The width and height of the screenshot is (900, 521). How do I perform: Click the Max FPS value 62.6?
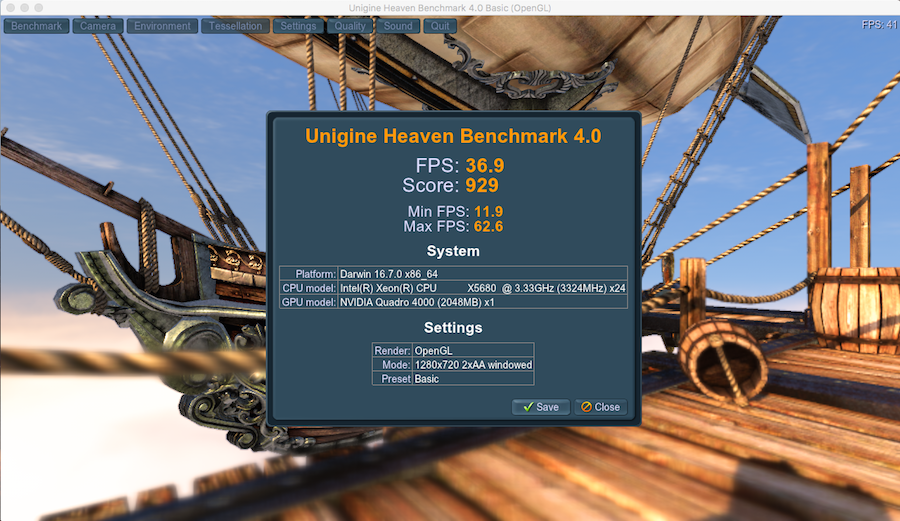click(488, 227)
